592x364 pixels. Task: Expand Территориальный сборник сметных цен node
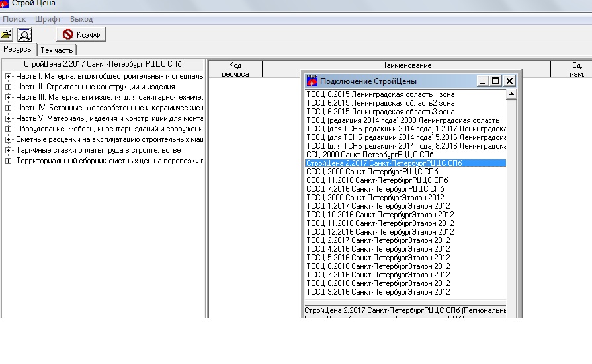[8, 161]
